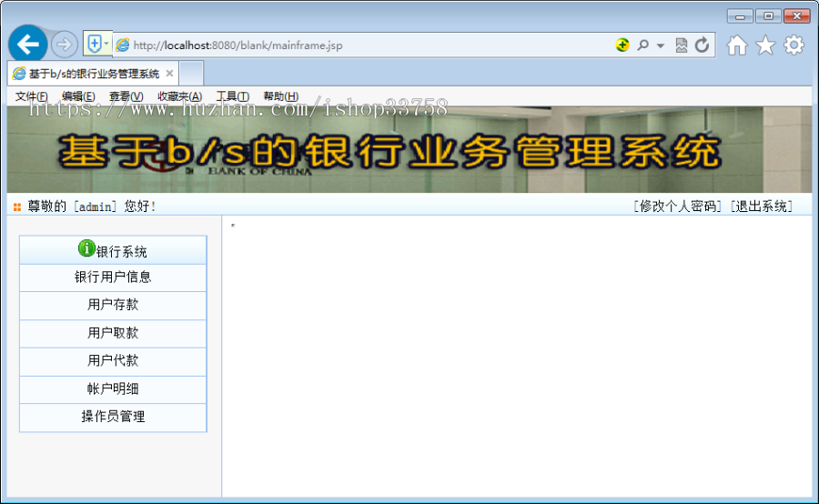The image size is (819, 504).
Task: Open 银行用户信息 in the sidebar
Action: coord(113,277)
